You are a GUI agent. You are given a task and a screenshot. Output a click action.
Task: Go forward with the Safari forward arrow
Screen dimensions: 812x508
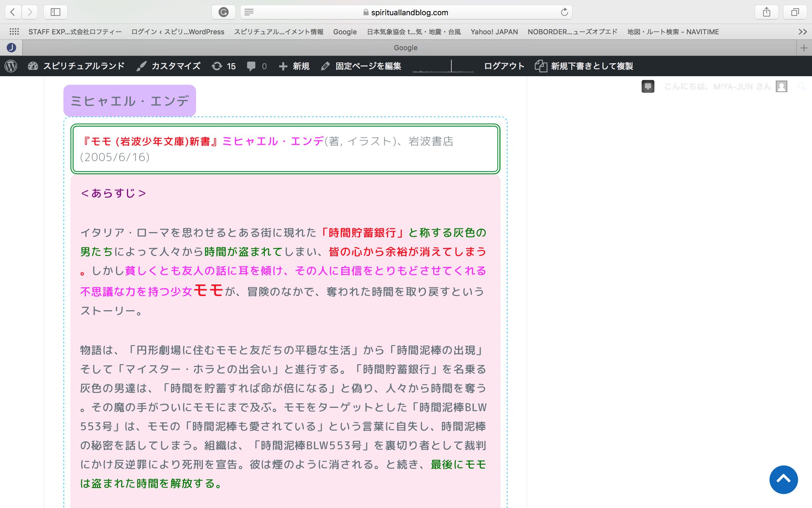coord(30,12)
